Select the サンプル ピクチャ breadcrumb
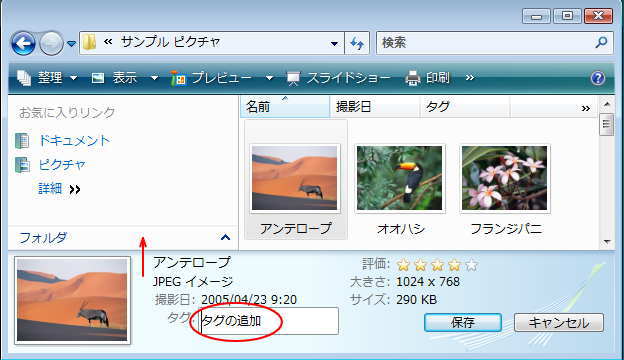This screenshot has height=360, width=624. (x=170, y=42)
